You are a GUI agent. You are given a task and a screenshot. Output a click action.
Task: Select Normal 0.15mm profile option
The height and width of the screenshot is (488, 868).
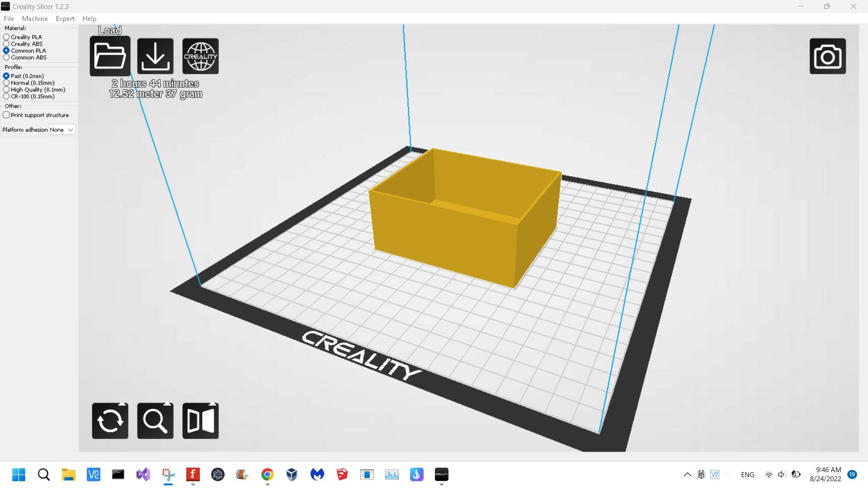point(6,82)
